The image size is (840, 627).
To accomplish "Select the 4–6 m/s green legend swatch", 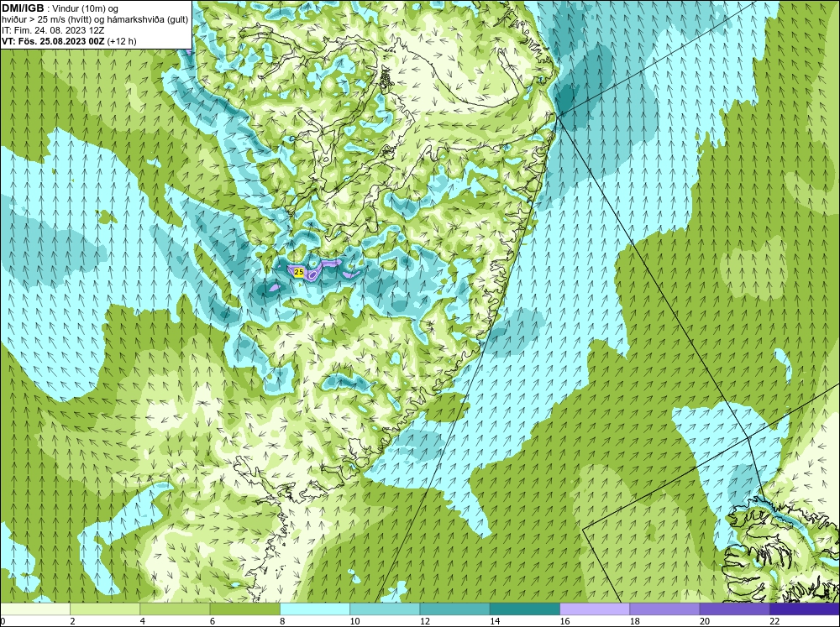I will coord(175,609).
